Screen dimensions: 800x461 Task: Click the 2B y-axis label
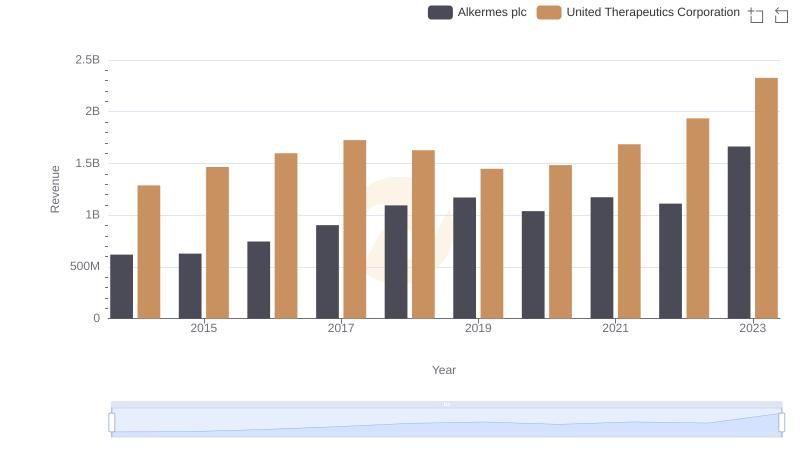(92, 112)
